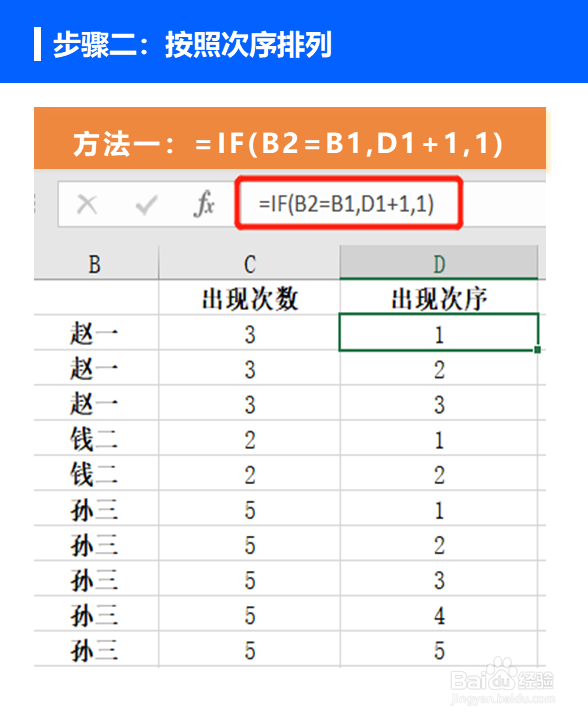Select the 出现次数 header cell
Screen dimensions: 588x720
coord(250,298)
